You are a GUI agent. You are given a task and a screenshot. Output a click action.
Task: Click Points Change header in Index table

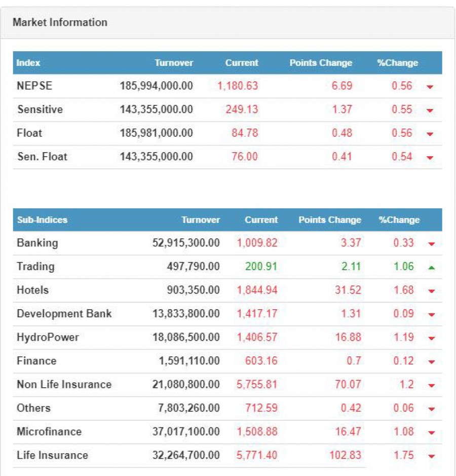(320, 63)
